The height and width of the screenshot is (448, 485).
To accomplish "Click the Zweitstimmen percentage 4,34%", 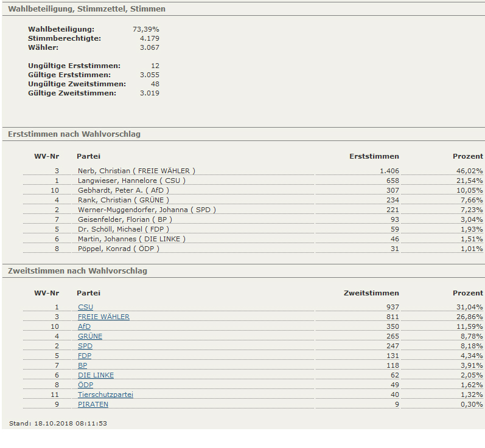I will point(472,356).
